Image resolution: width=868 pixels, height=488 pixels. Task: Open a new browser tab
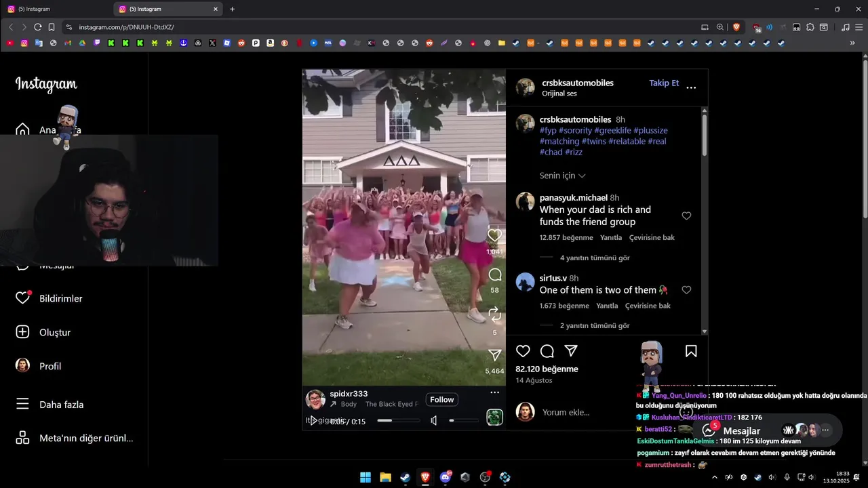coord(233,9)
